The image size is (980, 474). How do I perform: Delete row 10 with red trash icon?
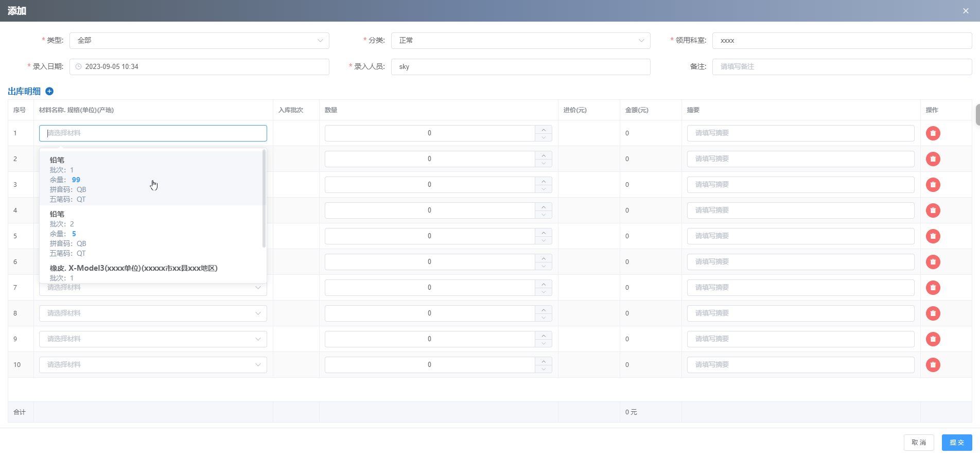(x=933, y=365)
